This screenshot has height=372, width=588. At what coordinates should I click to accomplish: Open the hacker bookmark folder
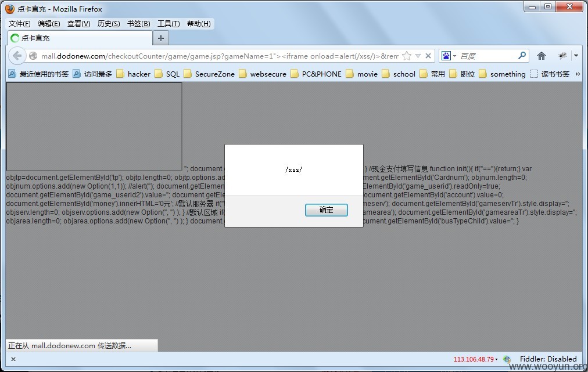pos(134,74)
